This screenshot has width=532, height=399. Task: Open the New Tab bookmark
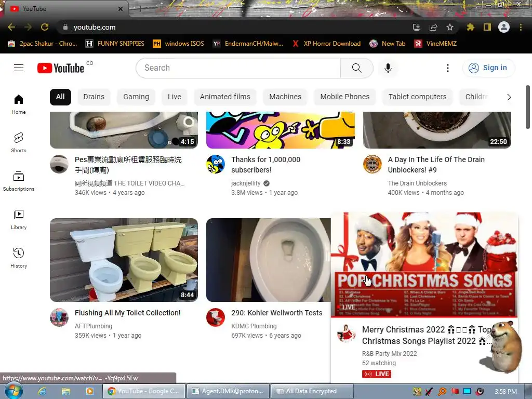tap(388, 44)
